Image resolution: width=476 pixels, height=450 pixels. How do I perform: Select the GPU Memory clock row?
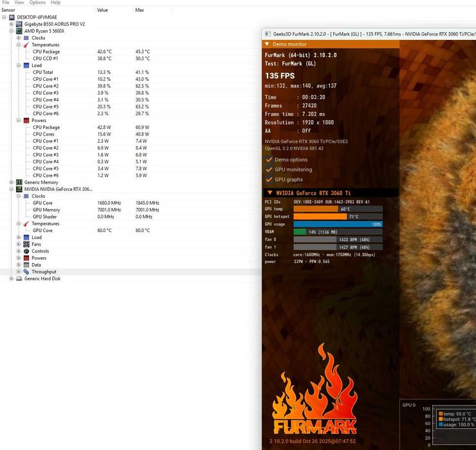coord(131,210)
